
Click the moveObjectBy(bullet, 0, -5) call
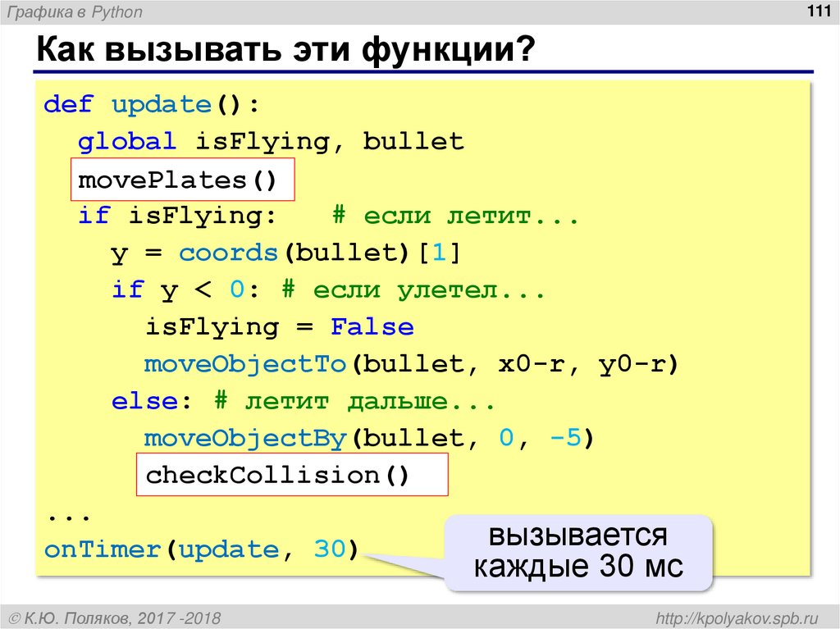pos(369,438)
